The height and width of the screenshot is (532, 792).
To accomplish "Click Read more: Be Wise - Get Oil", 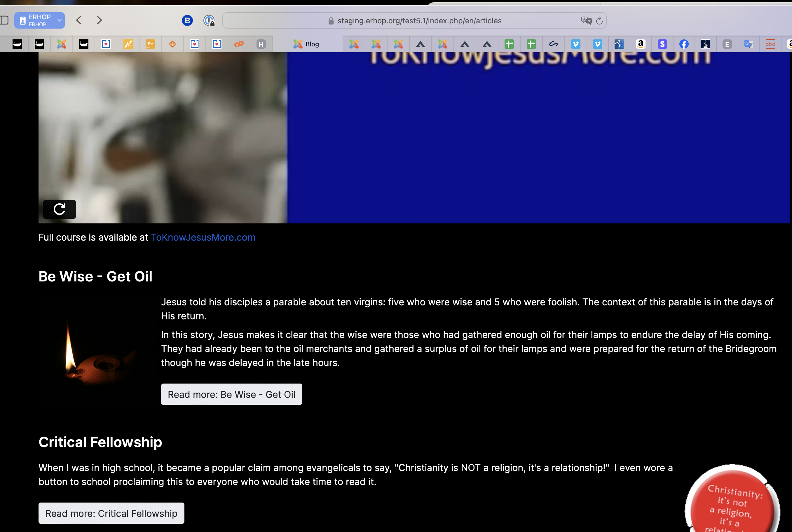I will pos(231,394).
